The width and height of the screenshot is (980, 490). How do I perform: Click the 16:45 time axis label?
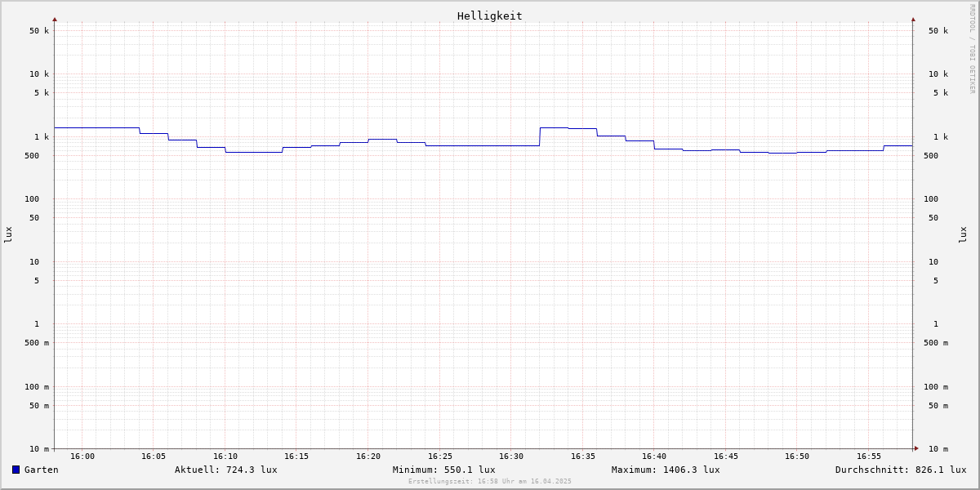(x=726, y=457)
